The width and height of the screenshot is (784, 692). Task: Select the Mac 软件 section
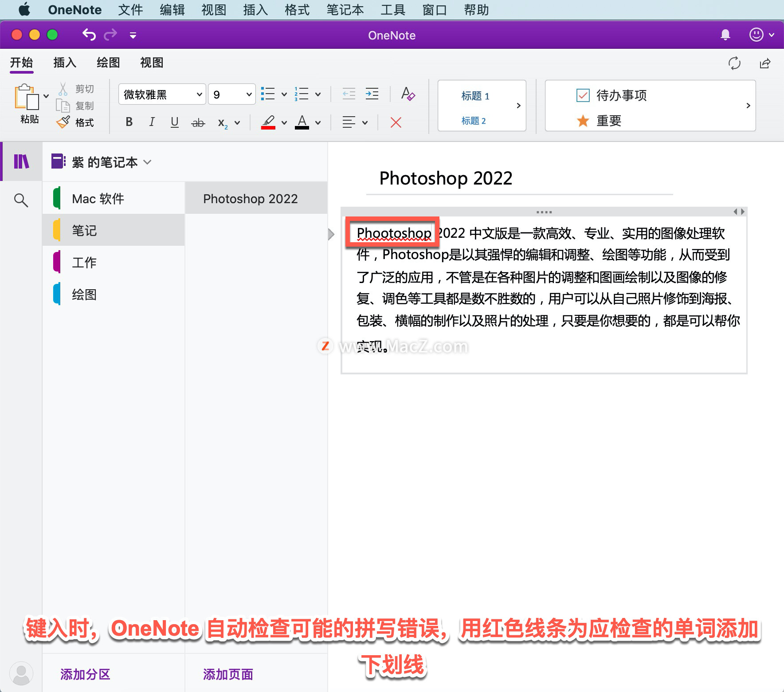point(114,198)
